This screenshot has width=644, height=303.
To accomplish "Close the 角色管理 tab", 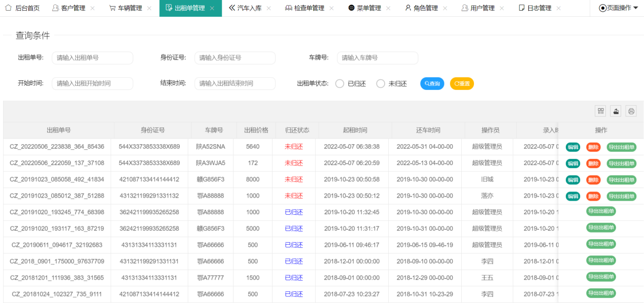I will (445, 8).
